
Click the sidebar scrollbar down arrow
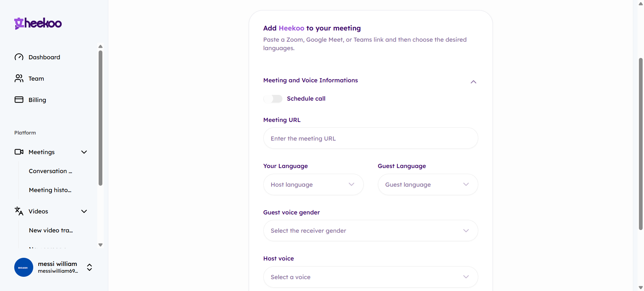pyautogui.click(x=100, y=245)
